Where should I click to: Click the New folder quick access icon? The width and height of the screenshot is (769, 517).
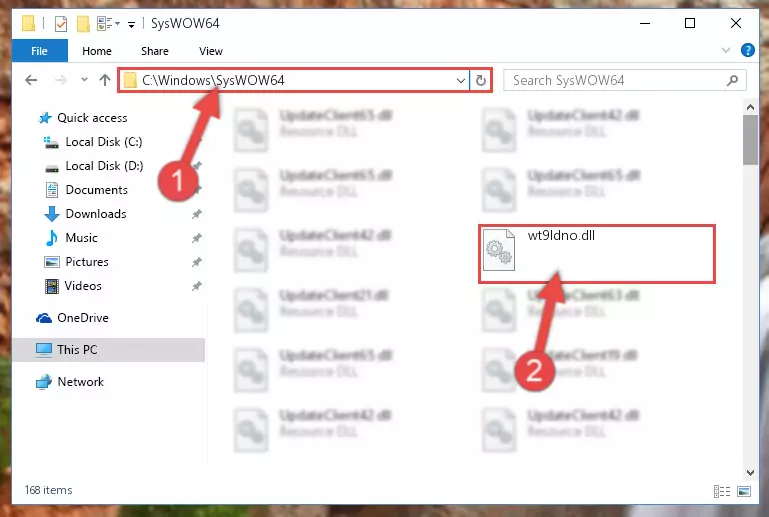coord(83,24)
